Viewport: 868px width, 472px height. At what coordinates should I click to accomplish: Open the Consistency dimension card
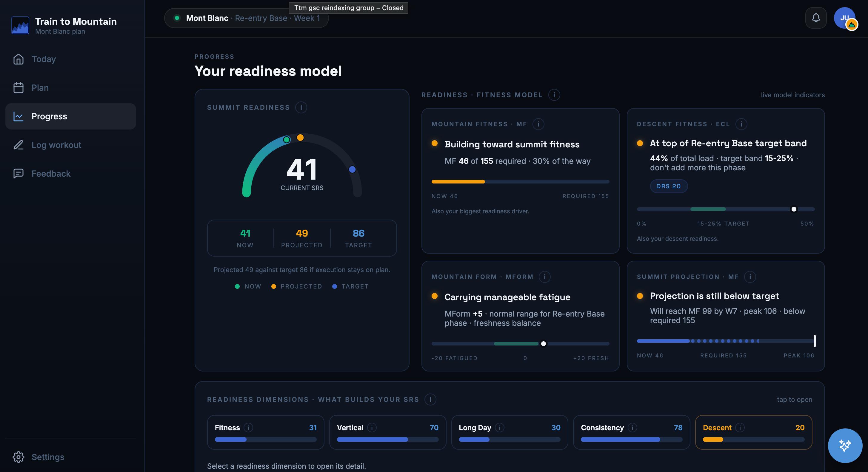click(x=632, y=432)
